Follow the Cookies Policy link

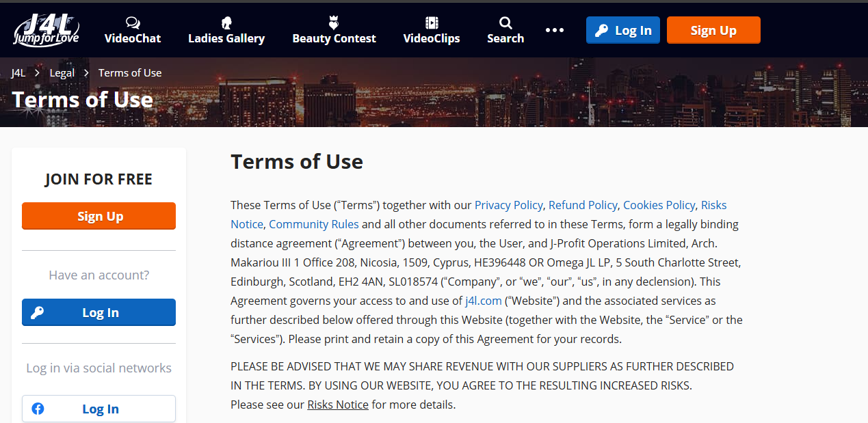coord(659,205)
